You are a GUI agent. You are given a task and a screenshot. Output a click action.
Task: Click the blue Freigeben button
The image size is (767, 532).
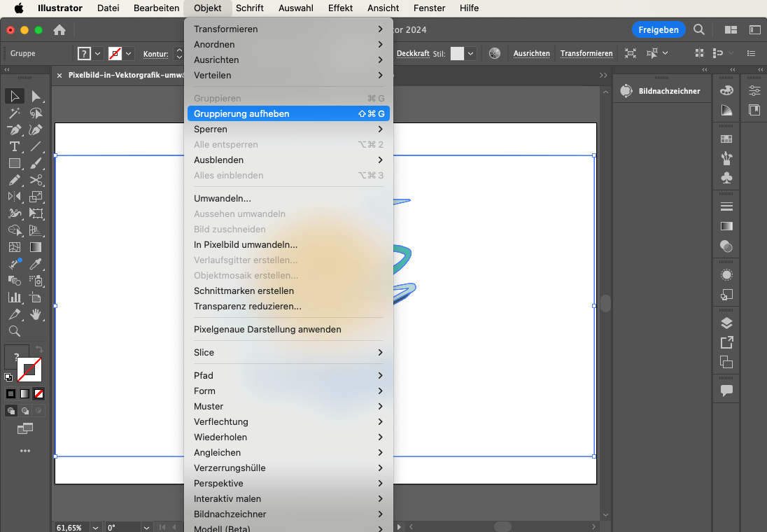[x=658, y=29]
